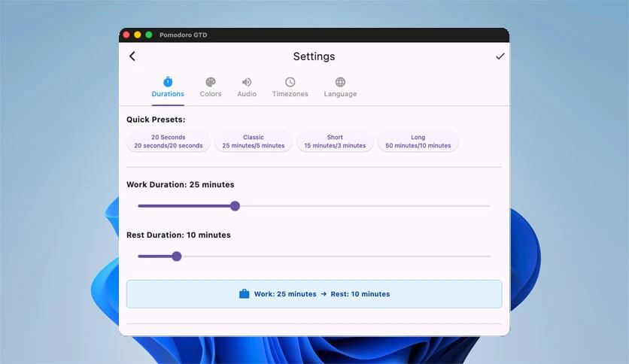Click the Settings page title
The height and width of the screenshot is (364, 629).
point(314,56)
